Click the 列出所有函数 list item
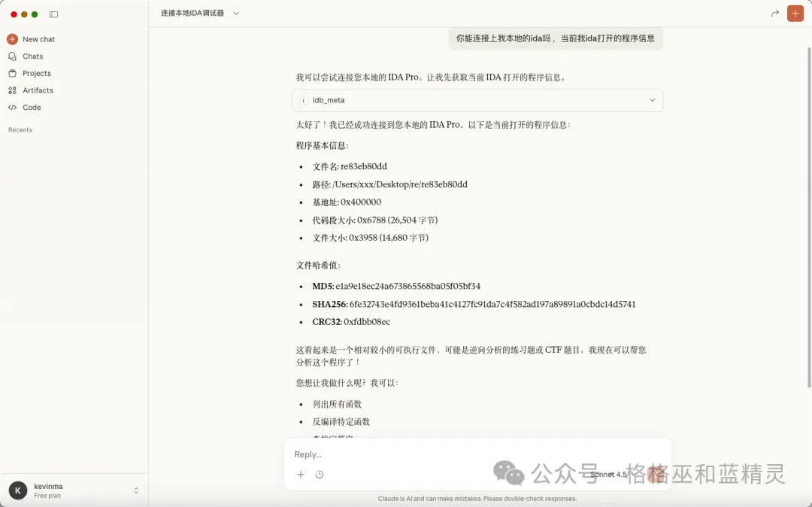Image resolution: width=812 pixels, height=507 pixels. pyautogui.click(x=337, y=404)
